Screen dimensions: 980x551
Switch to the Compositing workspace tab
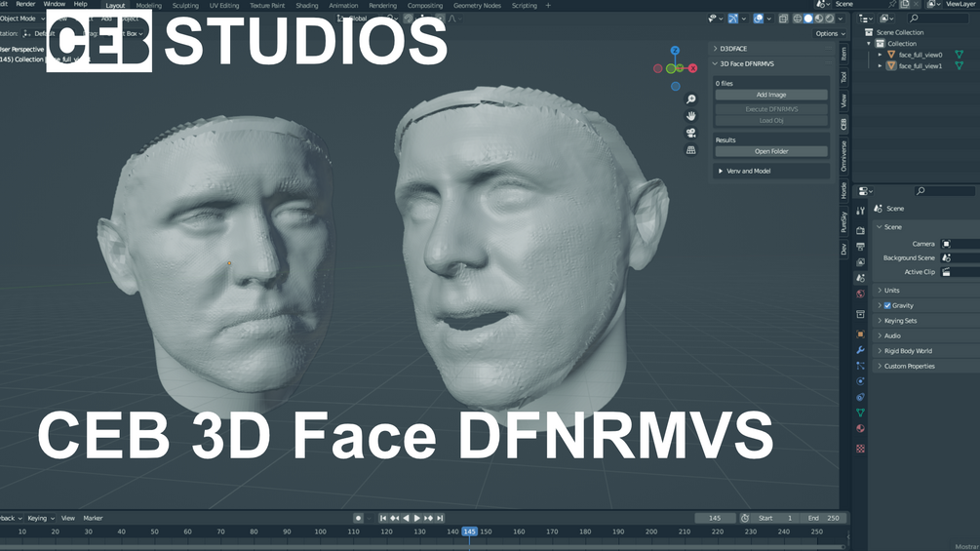coord(425,6)
